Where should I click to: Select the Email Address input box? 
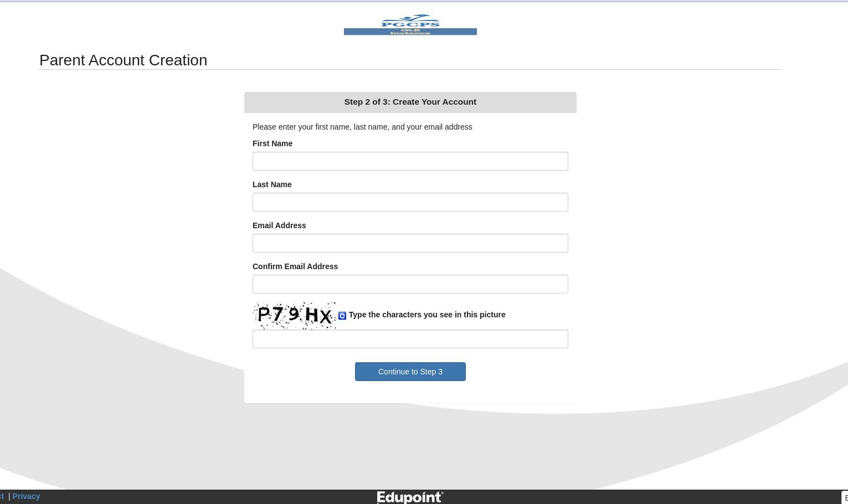click(410, 243)
